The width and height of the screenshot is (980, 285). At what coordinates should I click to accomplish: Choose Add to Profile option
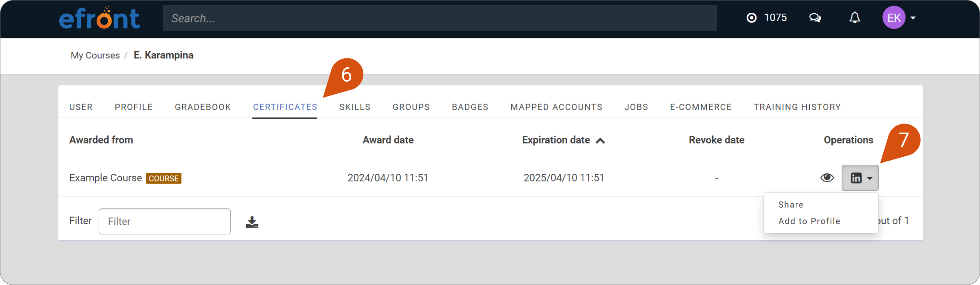[x=809, y=221]
